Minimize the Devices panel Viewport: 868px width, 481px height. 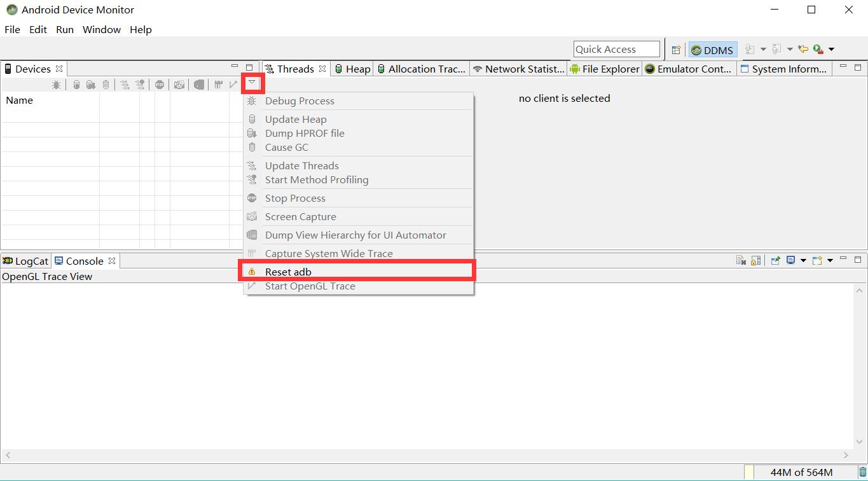pyautogui.click(x=235, y=67)
